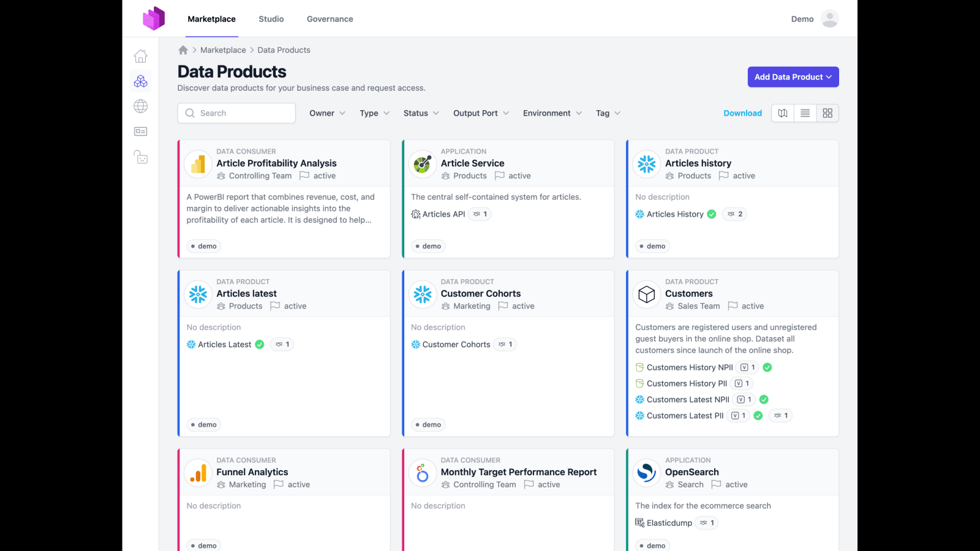980x551 pixels.
Task: Click the cube icon on Customers card
Action: [x=647, y=294]
